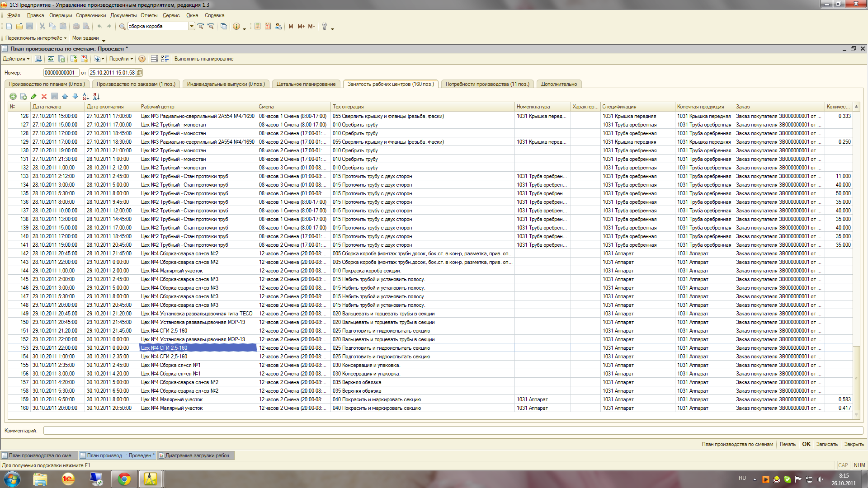Click the M memory button
The width and height of the screenshot is (868, 488).
(x=291, y=26)
